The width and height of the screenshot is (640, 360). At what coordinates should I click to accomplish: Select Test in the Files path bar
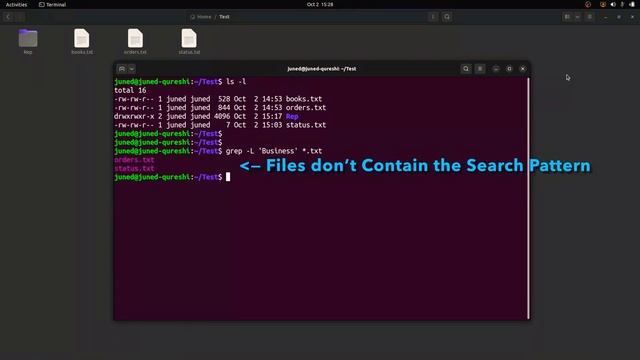coord(224,17)
